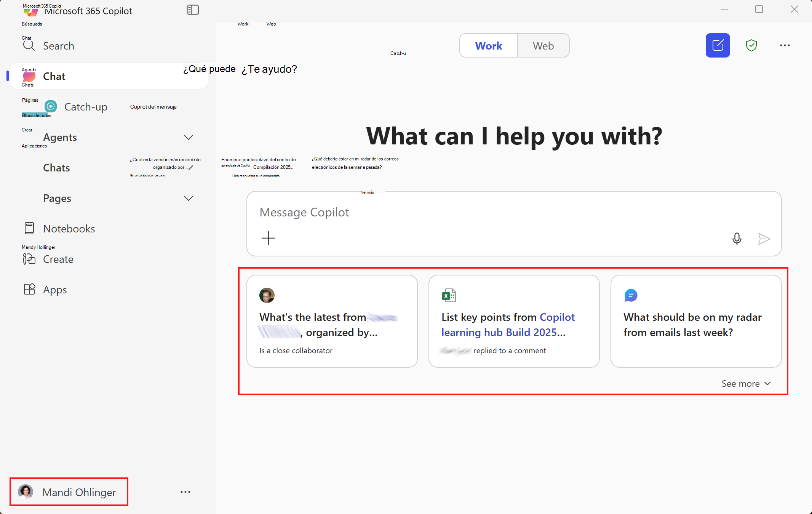Screen dimensions: 812x514
Task: Click the new chat compose icon
Action: click(x=718, y=45)
